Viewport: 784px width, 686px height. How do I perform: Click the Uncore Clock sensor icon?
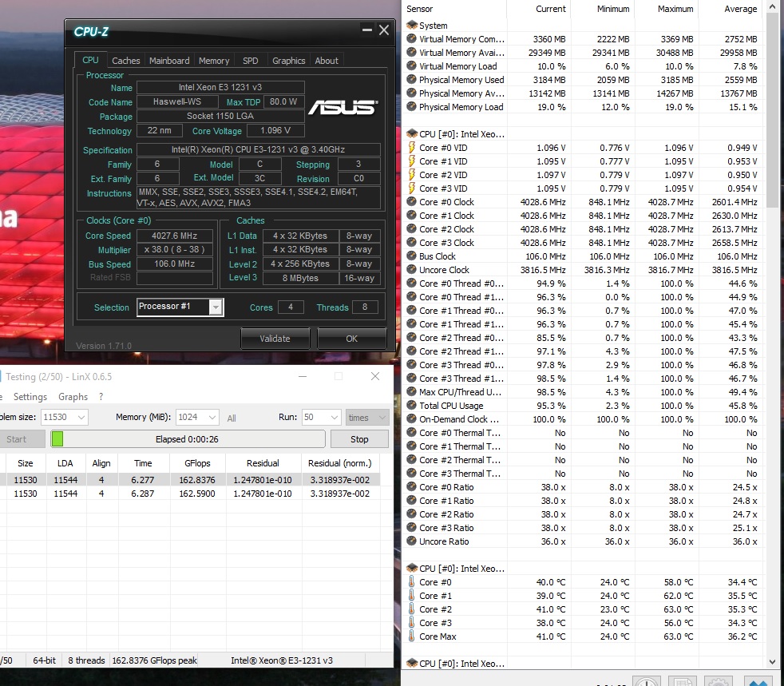(x=411, y=269)
